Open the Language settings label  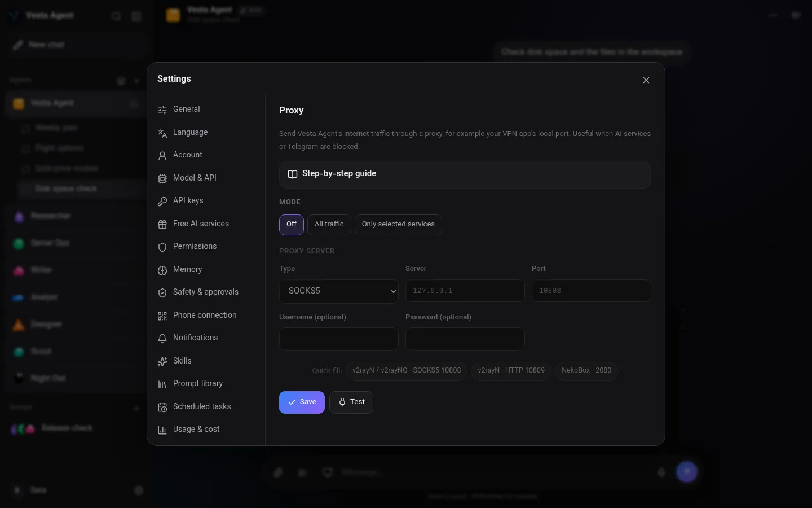191,132
